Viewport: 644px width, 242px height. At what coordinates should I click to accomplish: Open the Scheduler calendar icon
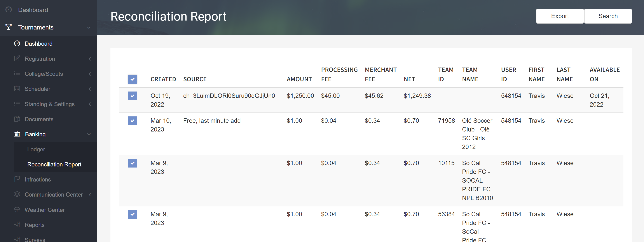pyautogui.click(x=17, y=89)
